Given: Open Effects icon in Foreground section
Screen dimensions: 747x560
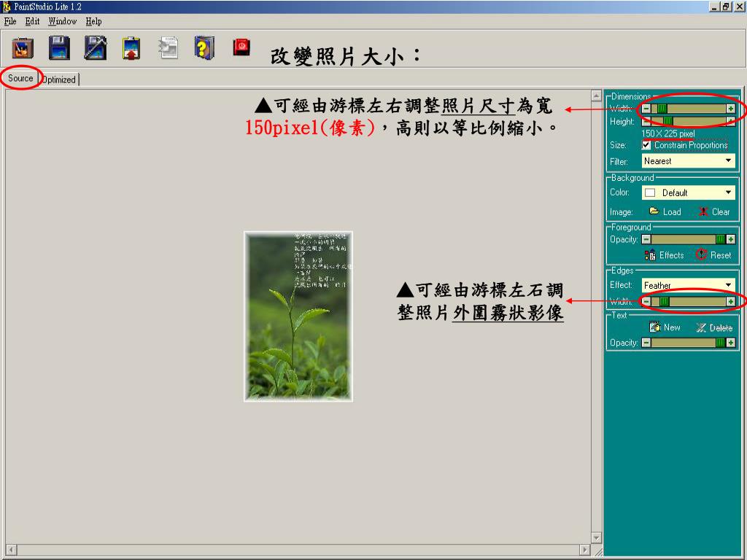Looking at the screenshot, I should pyautogui.click(x=650, y=254).
